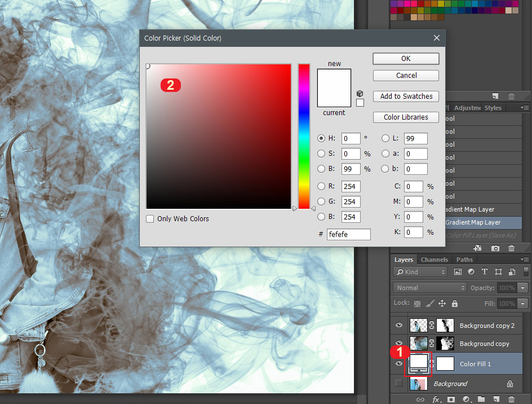Open the Fill slider arrow
532x404 pixels.
point(523,304)
